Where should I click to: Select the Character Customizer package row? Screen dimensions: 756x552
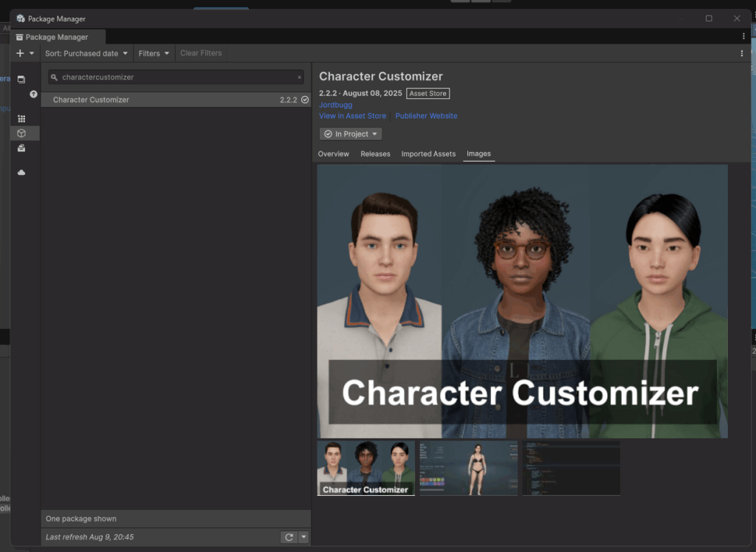point(176,100)
